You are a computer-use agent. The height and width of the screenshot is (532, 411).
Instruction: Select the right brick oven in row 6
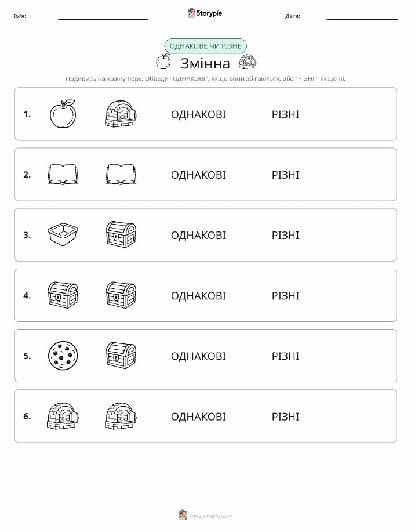click(x=121, y=416)
